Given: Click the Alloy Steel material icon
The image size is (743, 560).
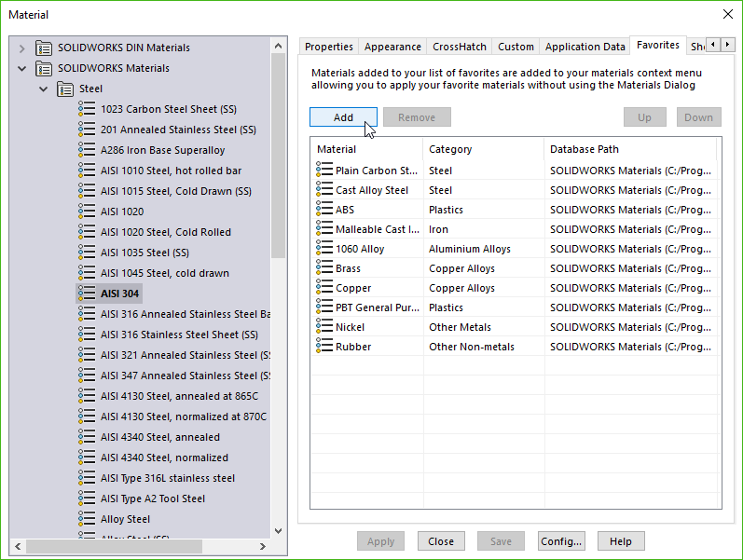Looking at the screenshot, I should (87, 519).
